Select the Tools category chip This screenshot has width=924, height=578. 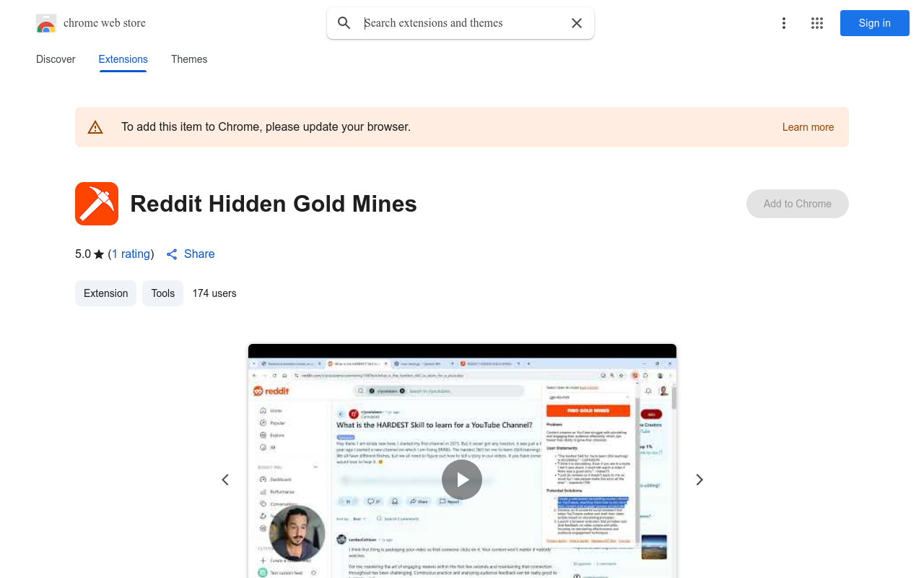(x=162, y=293)
